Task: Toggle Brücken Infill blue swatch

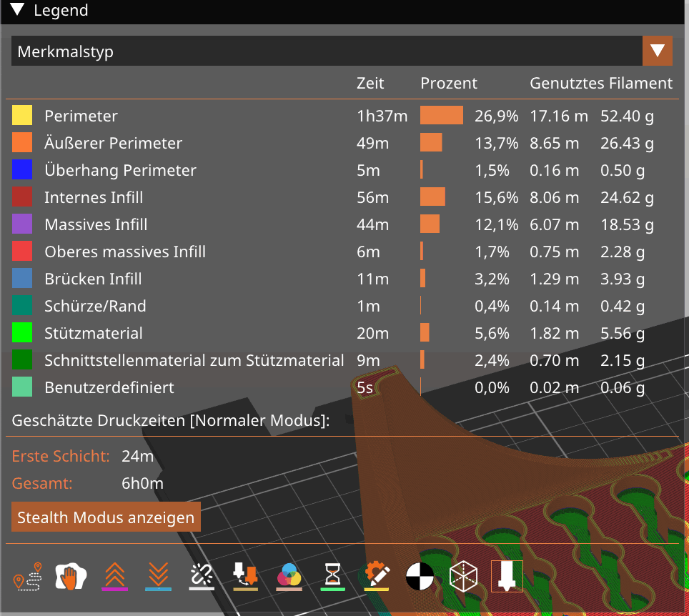Action: click(x=22, y=279)
